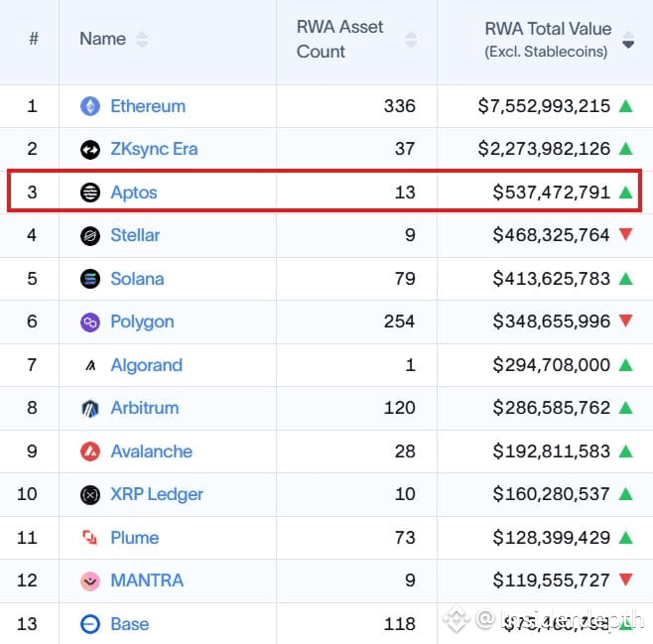Click green up arrow beside Plume value

click(x=626, y=538)
